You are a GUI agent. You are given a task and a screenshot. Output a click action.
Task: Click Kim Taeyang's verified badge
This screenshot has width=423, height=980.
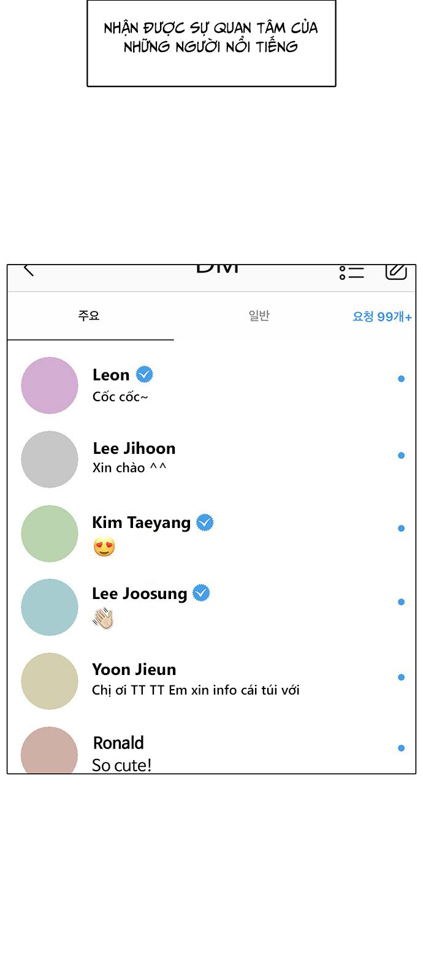point(205,522)
